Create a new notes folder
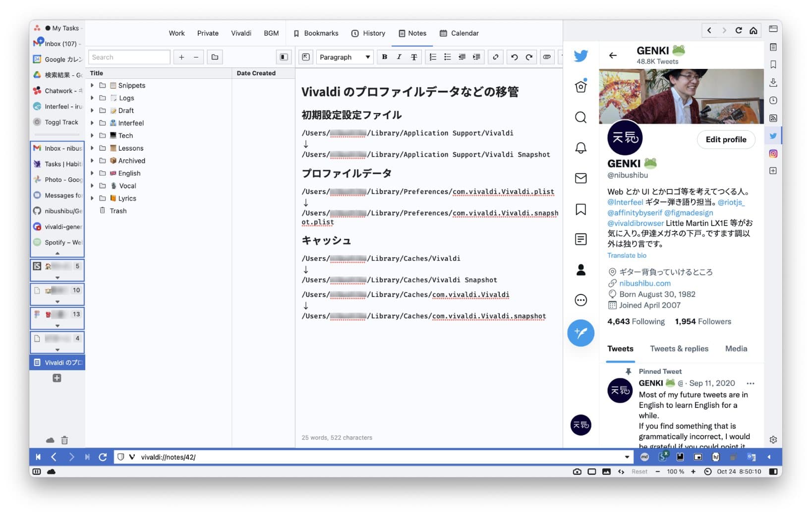The width and height of the screenshot is (812, 516). (215, 57)
